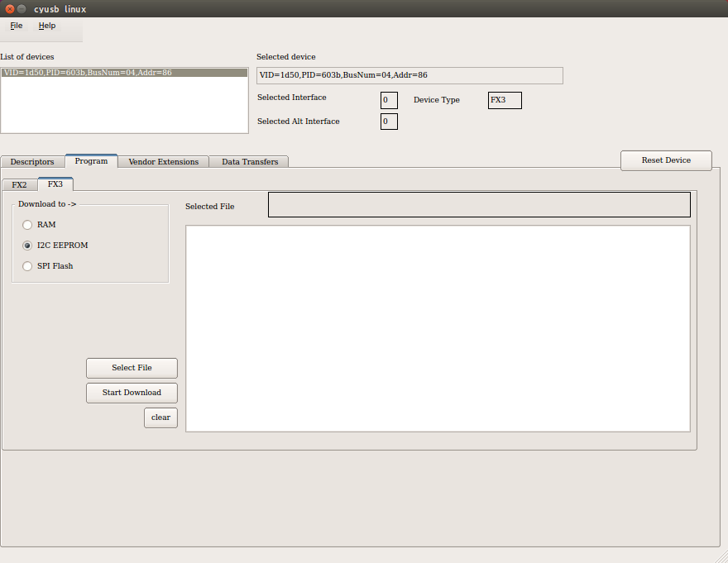Choose RAM as download target
Screen dimensions: 728x563
28,225
